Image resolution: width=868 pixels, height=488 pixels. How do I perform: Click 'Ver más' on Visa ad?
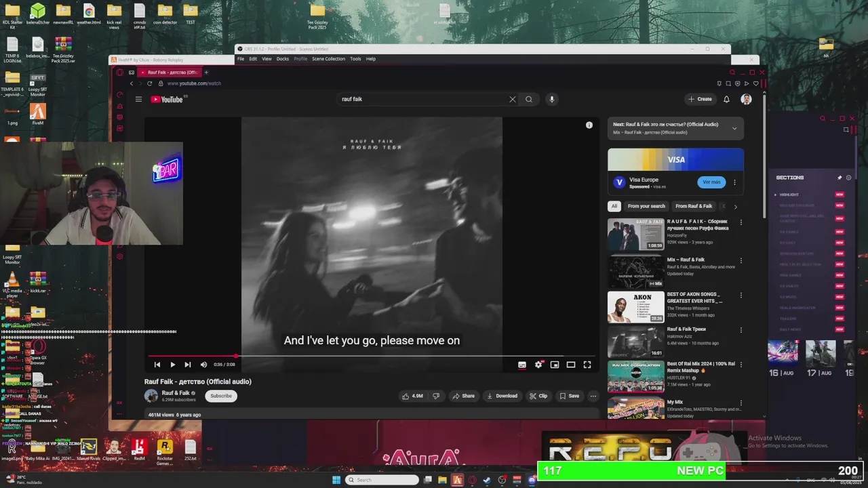[711, 182]
